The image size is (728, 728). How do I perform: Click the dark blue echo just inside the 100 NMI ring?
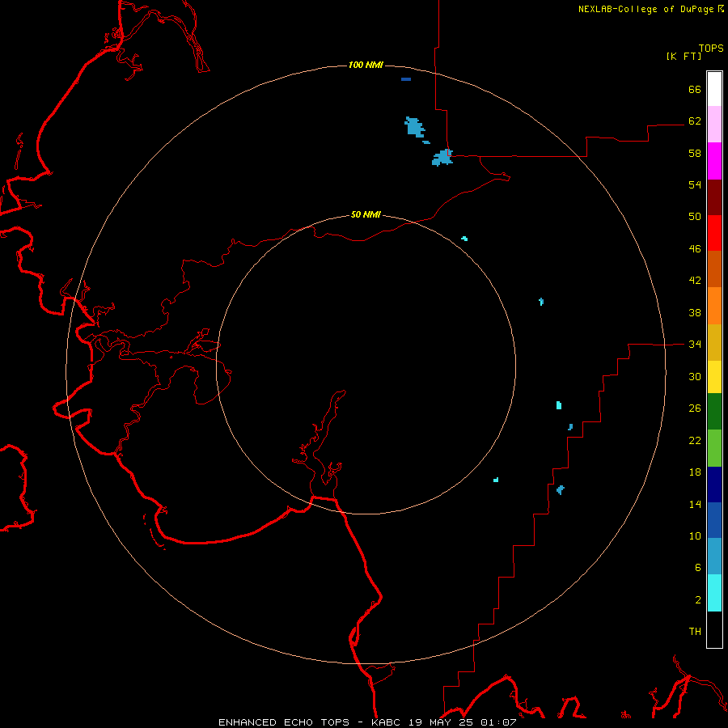[406, 79]
